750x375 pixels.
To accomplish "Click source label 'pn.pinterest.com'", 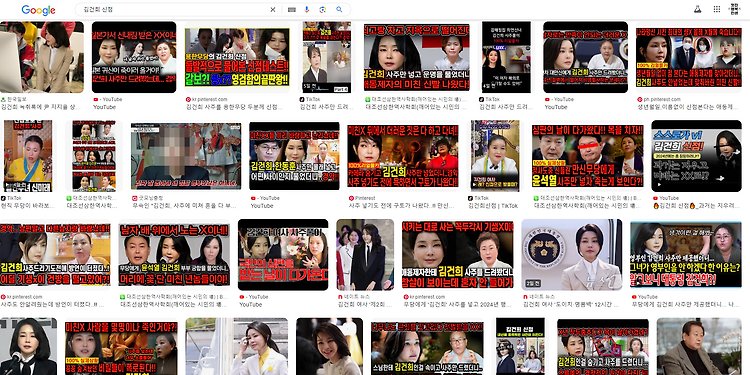I will click(662, 99).
